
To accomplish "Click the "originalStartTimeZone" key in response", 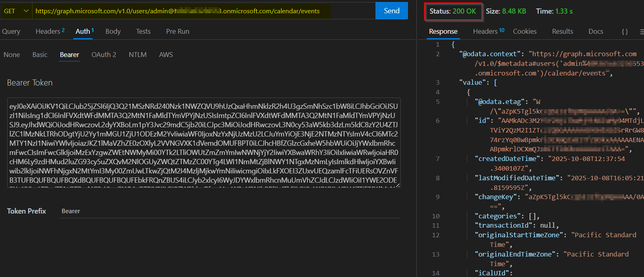I will pyautogui.click(x=519, y=235).
